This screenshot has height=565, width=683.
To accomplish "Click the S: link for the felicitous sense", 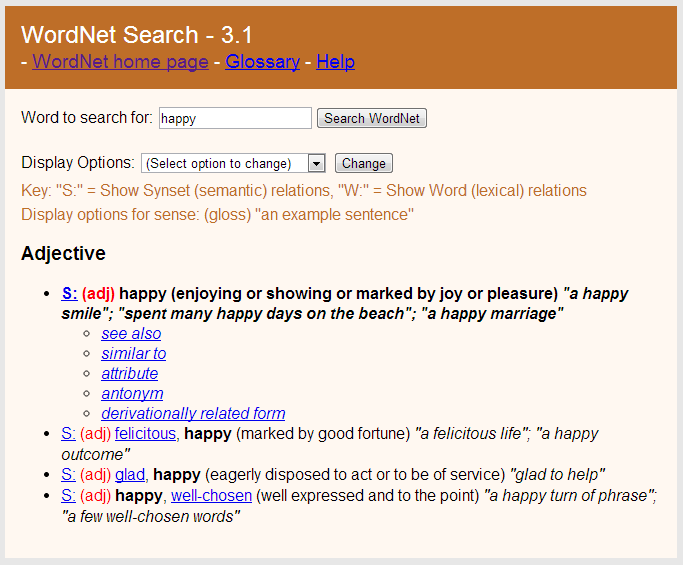I will [68, 434].
